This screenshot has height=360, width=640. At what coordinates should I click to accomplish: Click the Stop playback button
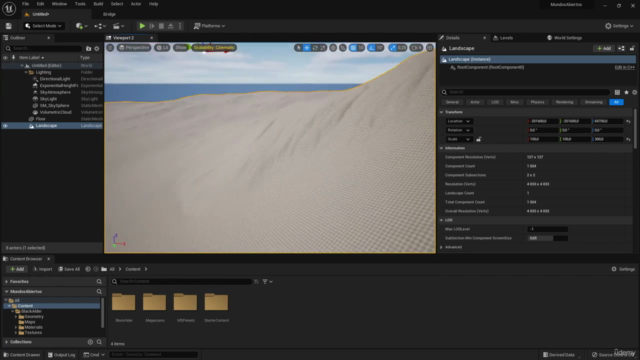click(161, 26)
